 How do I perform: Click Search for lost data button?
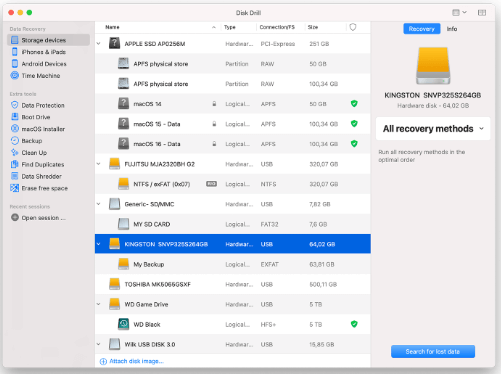coord(433,352)
